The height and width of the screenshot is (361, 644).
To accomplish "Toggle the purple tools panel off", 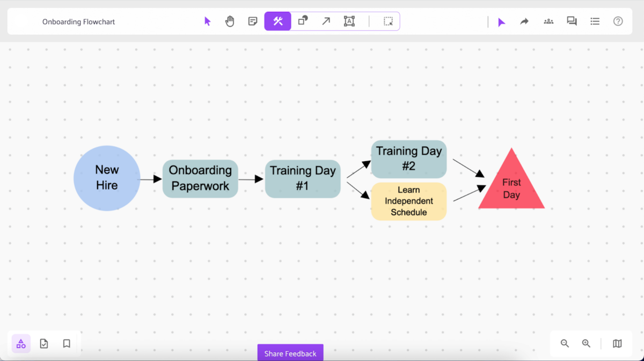I will (x=277, y=21).
